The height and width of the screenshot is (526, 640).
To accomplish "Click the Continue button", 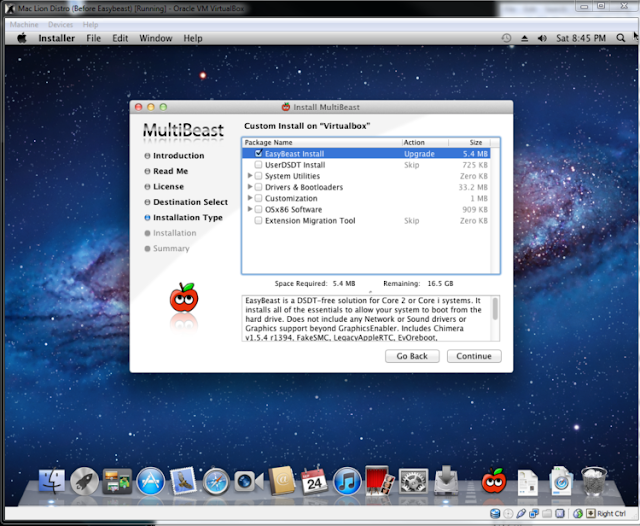I will pos(474,356).
